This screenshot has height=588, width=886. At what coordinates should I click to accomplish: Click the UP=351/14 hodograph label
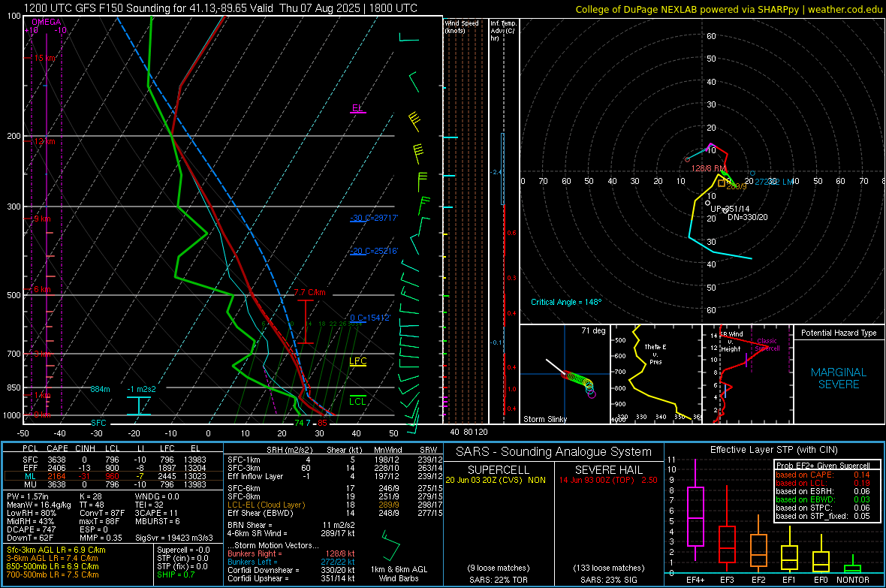coord(730,209)
